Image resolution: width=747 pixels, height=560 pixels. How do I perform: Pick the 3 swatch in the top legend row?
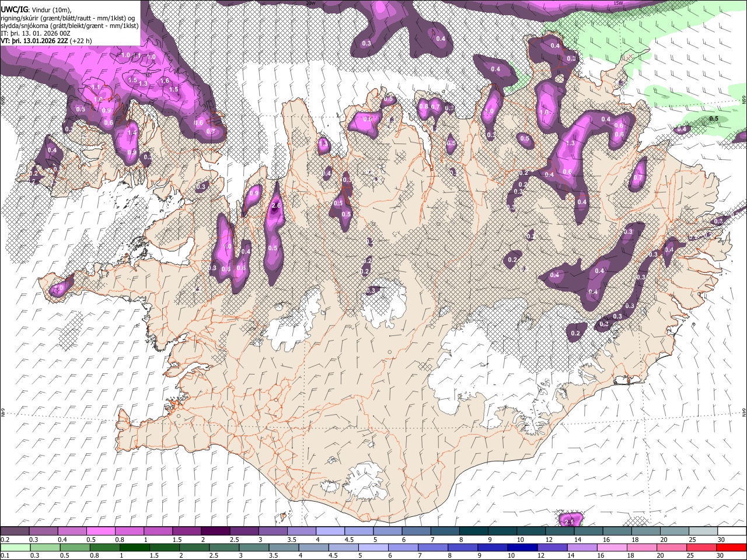[x=272, y=531]
